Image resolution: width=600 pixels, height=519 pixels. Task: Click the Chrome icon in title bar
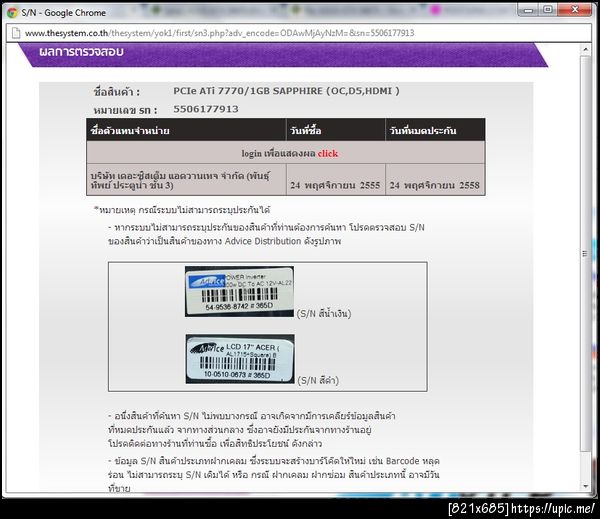click(x=12, y=13)
